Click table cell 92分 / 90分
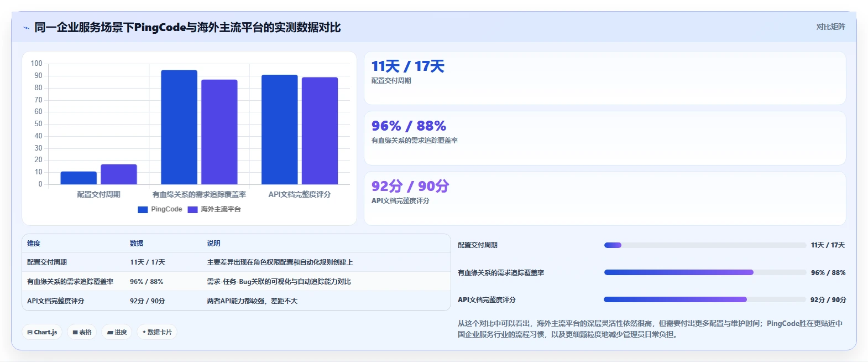868x362 pixels. (148, 301)
